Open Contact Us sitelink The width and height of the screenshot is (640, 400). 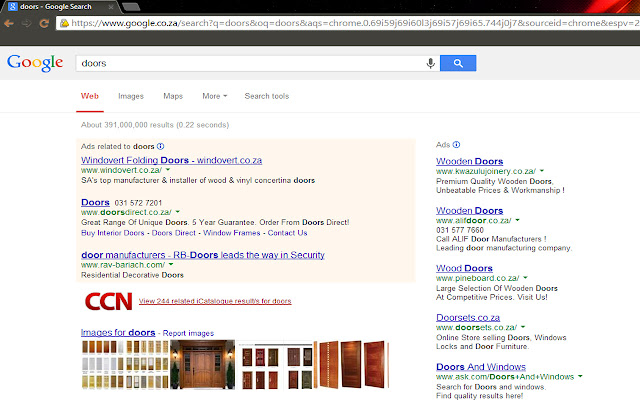coord(287,233)
